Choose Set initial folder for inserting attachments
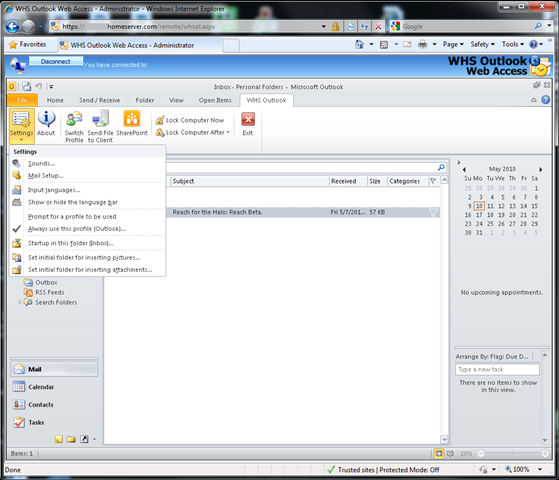The width and height of the screenshot is (559, 480). click(88, 270)
